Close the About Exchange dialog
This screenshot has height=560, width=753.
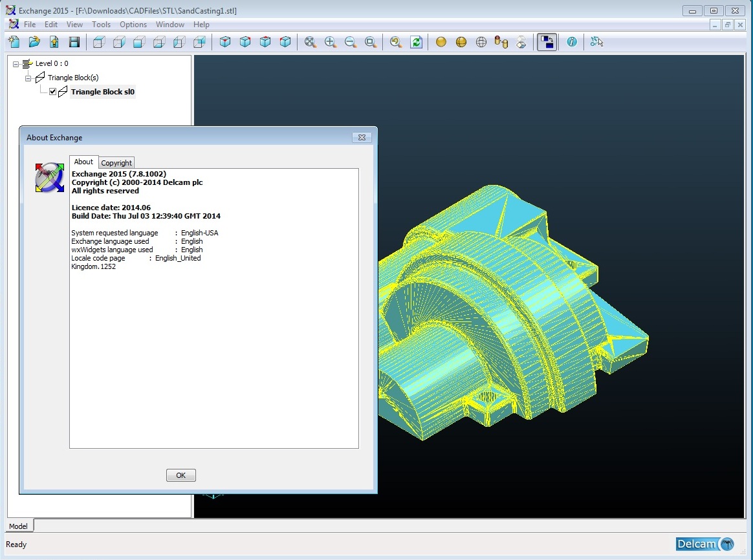(362, 137)
